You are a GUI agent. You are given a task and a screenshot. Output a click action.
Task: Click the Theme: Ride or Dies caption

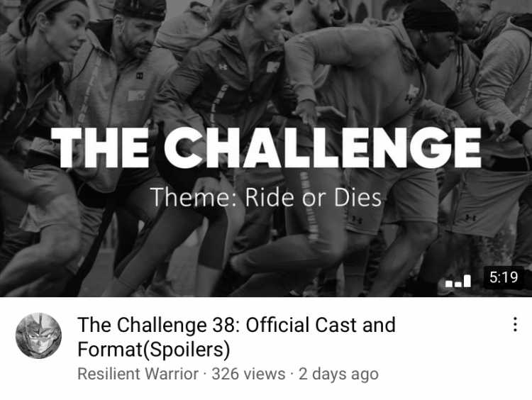point(266,197)
